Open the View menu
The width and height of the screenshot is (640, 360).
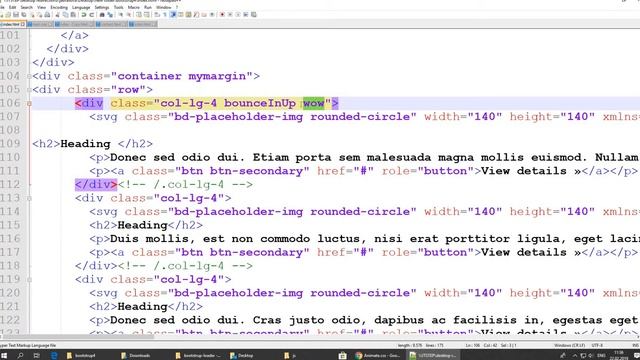[42, 7]
